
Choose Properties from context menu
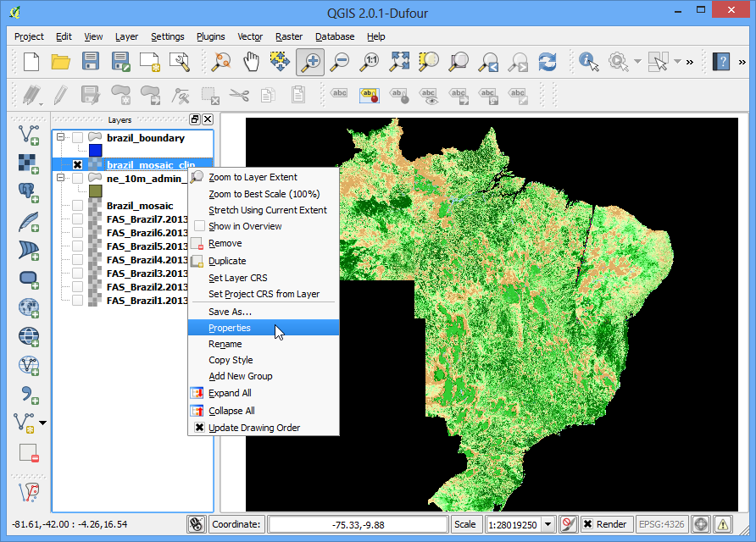(x=264, y=328)
